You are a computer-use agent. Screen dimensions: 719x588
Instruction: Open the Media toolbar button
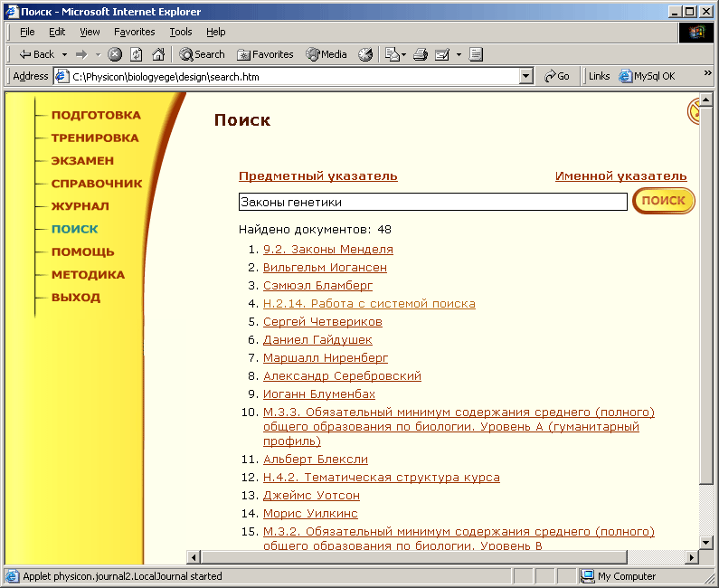[326, 54]
